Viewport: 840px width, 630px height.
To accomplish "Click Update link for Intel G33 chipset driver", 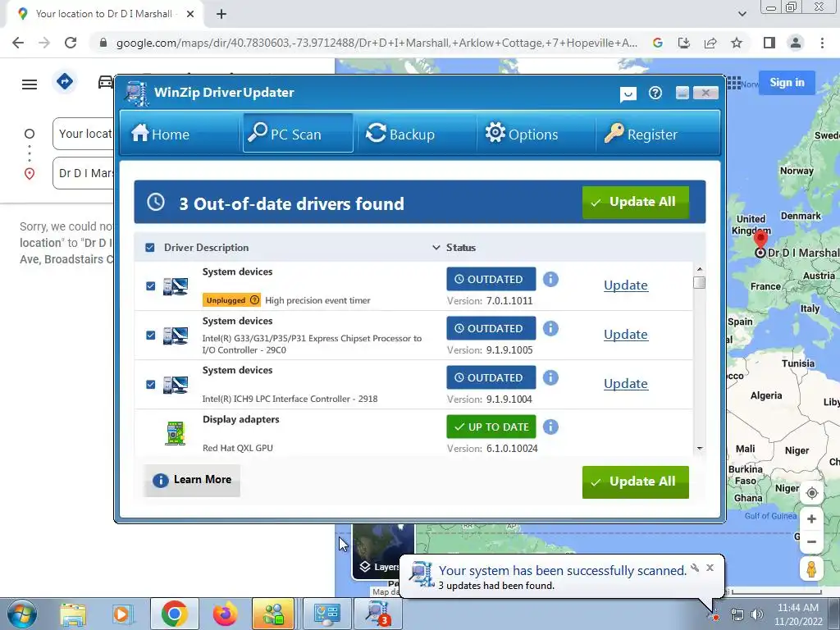I will [x=626, y=335].
